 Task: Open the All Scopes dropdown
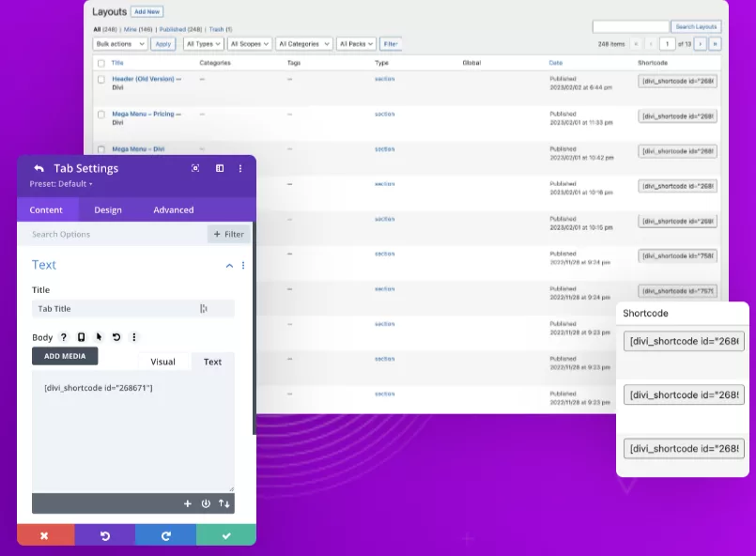tap(249, 44)
